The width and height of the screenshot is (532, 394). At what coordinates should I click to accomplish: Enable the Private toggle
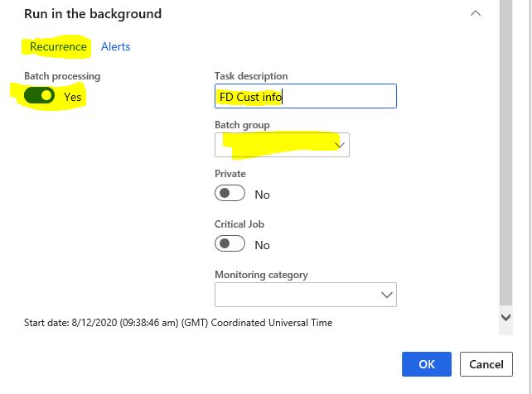[x=230, y=193]
